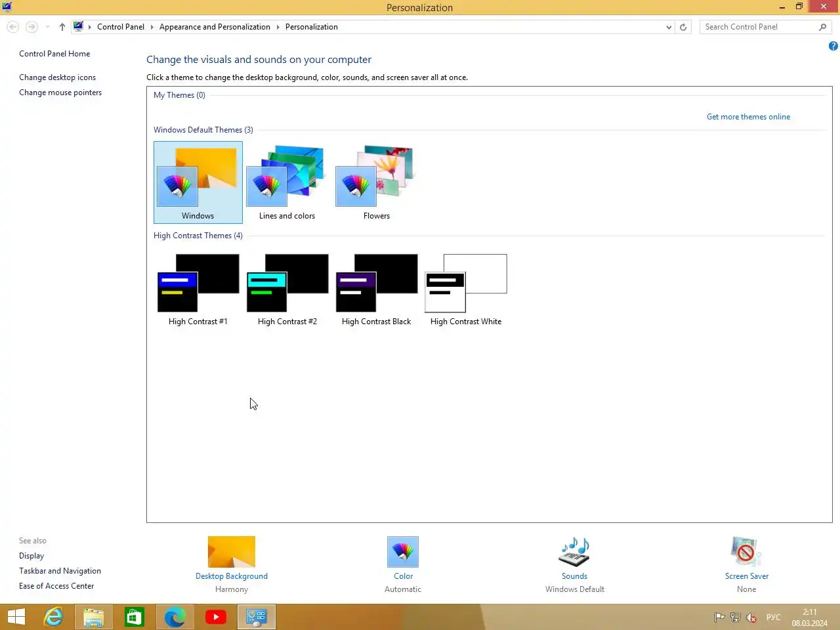This screenshot has width=840, height=630.
Task: Choose the Flowers theme
Action: click(x=376, y=182)
